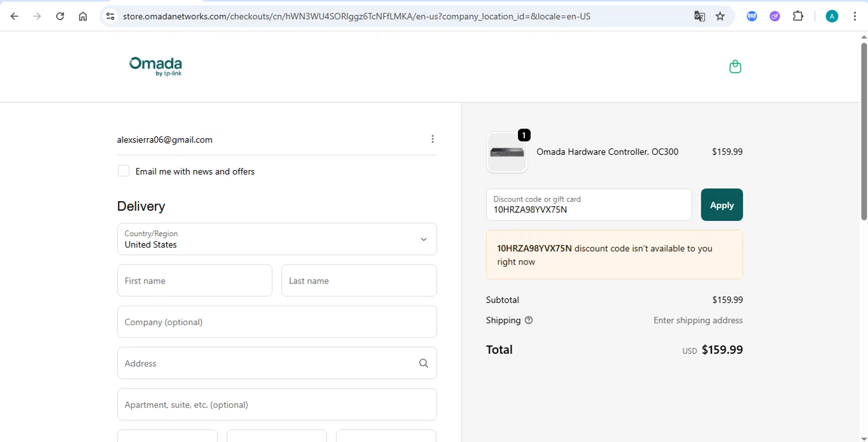This screenshot has height=442, width=868.
Task: Click the Address search magnifier icon
Action: coord(424,363)
